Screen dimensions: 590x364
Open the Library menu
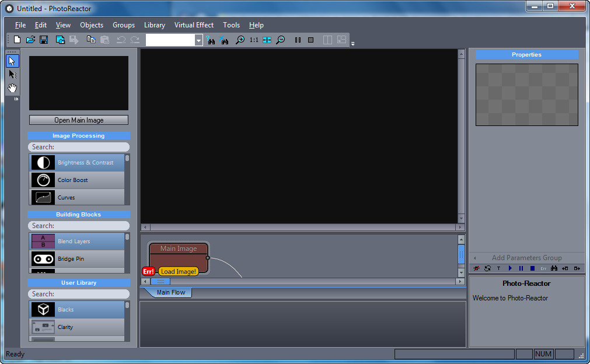pyautogui.click(x=155, y=25)
